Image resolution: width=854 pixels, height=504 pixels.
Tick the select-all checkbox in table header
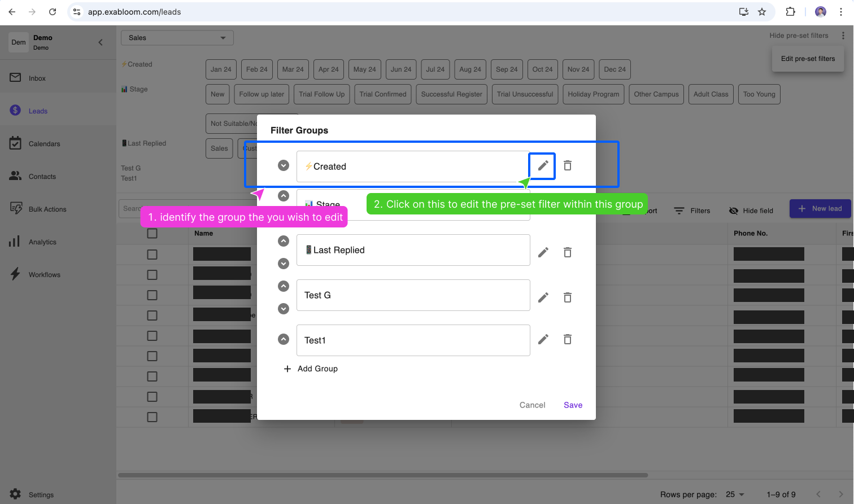[x=152, y=234]
